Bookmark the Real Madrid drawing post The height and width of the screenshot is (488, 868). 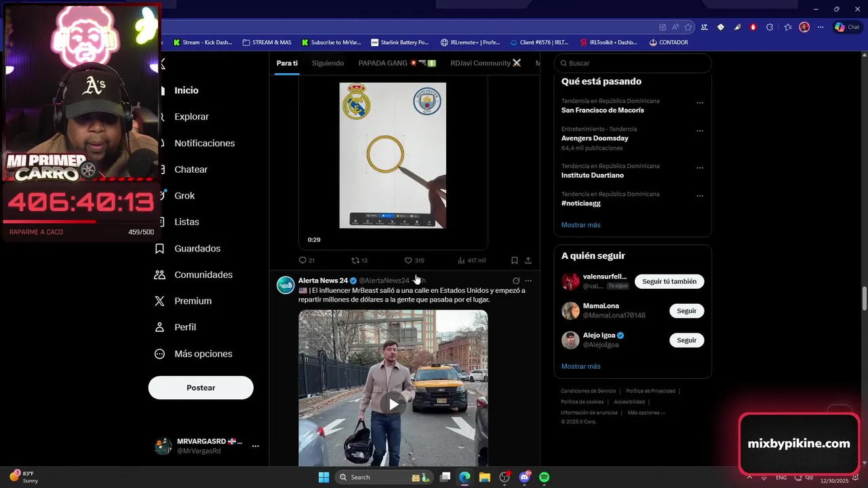point(515,260)
